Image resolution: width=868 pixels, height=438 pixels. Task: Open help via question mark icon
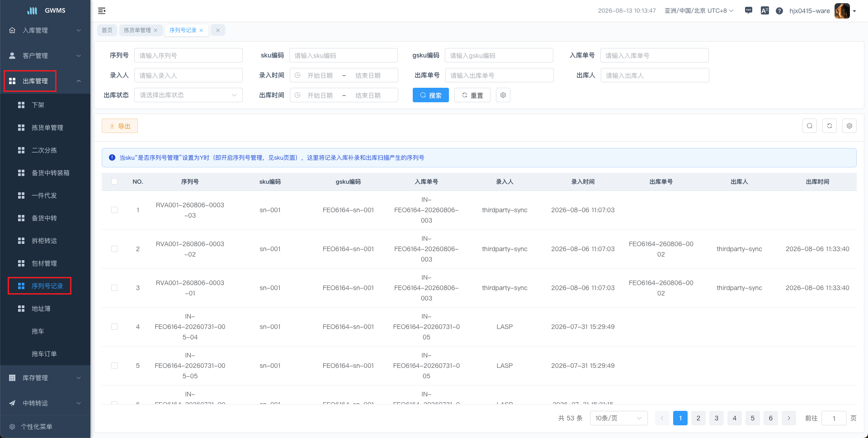click(x=779, y=11)
